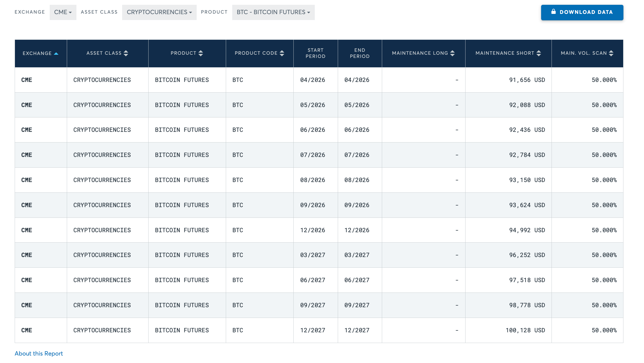
Task: Click Cryptocurrencies in the 09/2027 row
Action: coord(102,305)
